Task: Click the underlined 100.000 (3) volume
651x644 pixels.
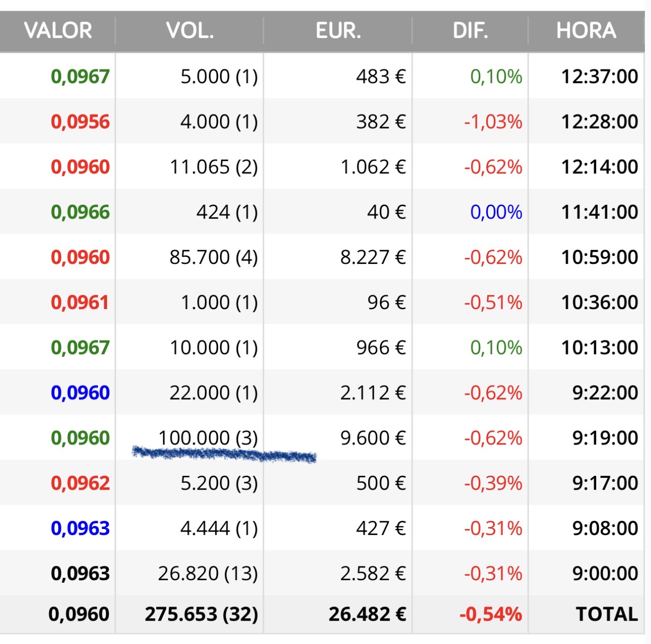Action: [208, 438]
